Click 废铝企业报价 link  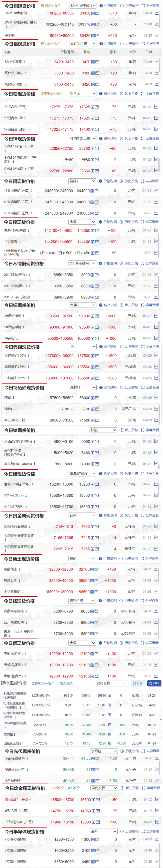[x=51, y=43]
